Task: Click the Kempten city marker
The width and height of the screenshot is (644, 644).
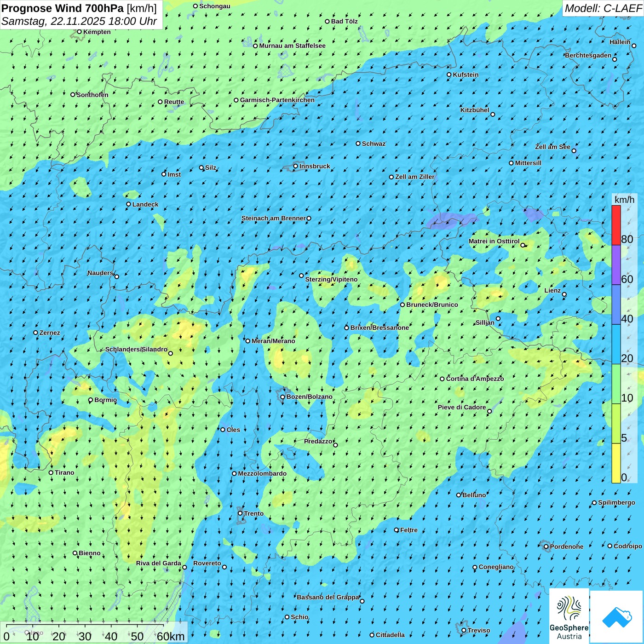Action: (80, 32)
